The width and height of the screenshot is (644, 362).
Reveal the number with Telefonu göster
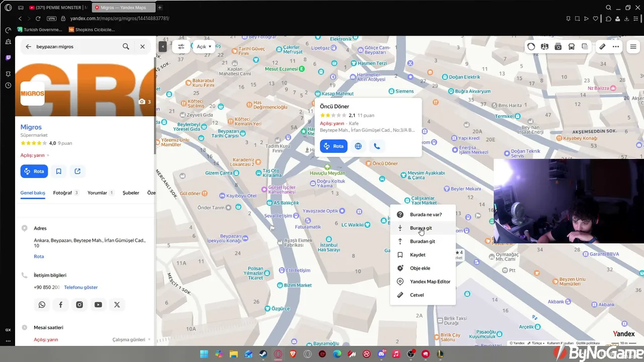point(81,287)
